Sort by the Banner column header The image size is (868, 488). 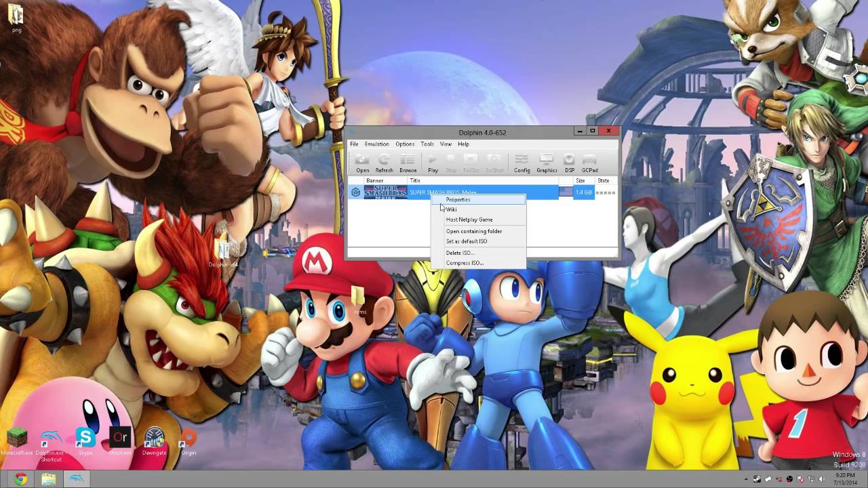point(384,181)
